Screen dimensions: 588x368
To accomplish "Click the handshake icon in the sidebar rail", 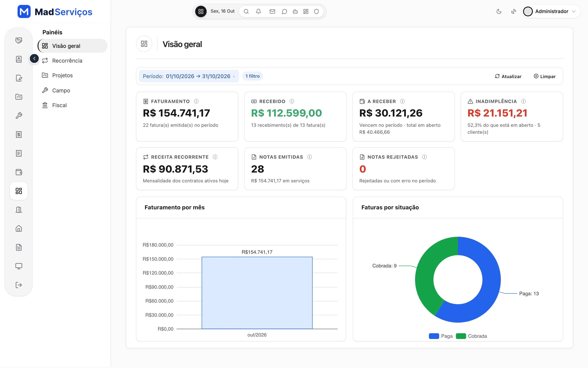I will click(19, 40).
